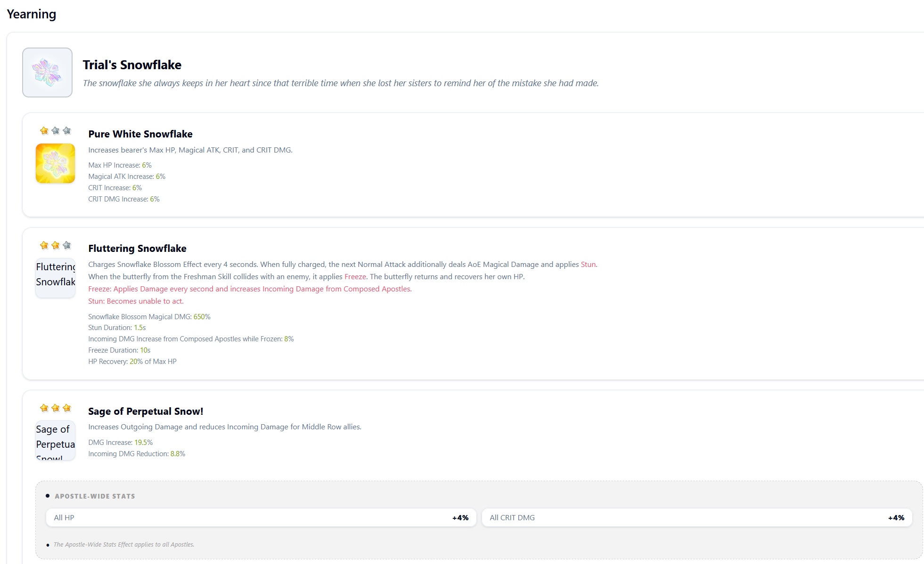Screen dimensions: 924x564
Task: Click the red Stun keyword in description
Action: 588,265
